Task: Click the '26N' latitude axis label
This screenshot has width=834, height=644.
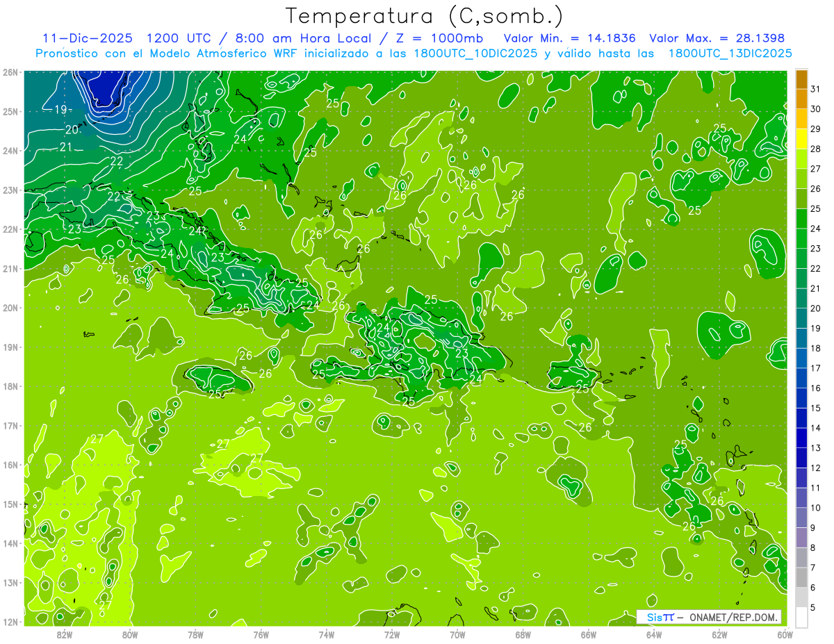Action: tap(10, 72)
